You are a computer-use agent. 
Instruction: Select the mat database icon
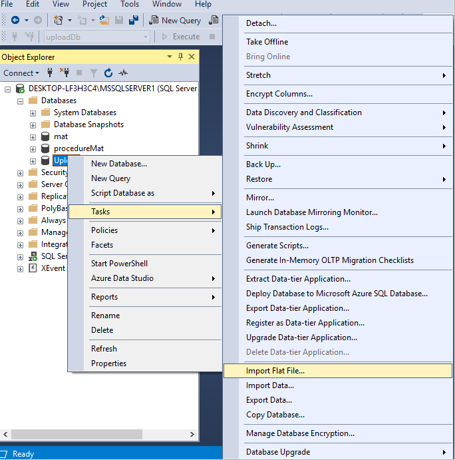click(x=45, y=136)
